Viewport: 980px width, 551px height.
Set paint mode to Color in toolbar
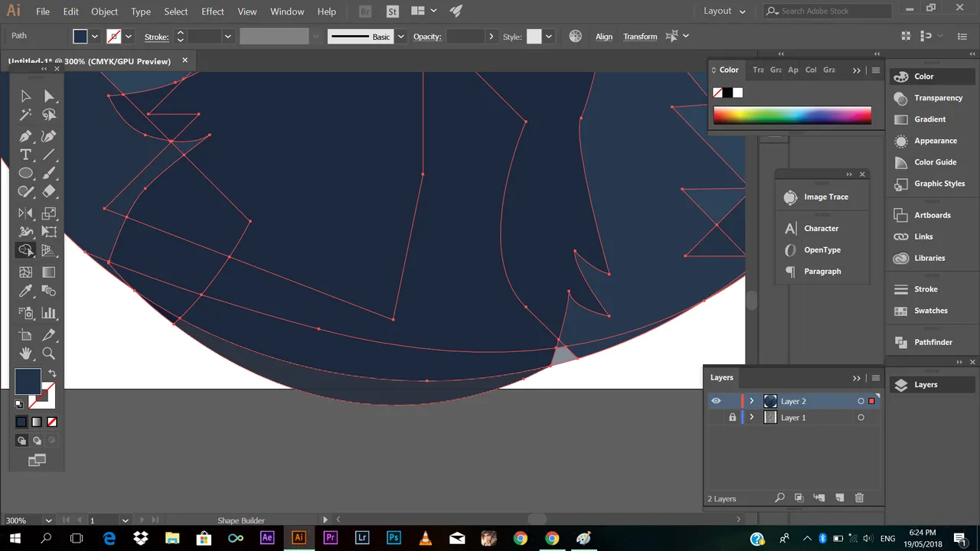coord(21,422)
